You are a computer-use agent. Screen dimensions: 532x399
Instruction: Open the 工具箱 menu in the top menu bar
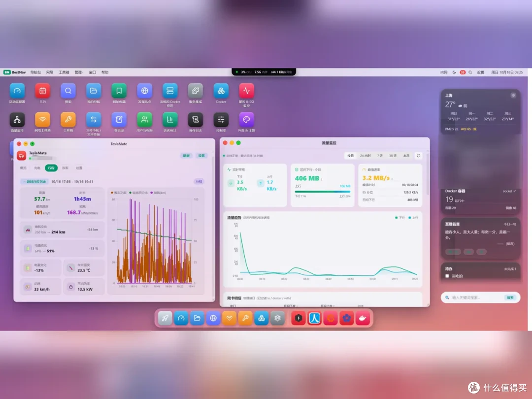tap(64, 72)
